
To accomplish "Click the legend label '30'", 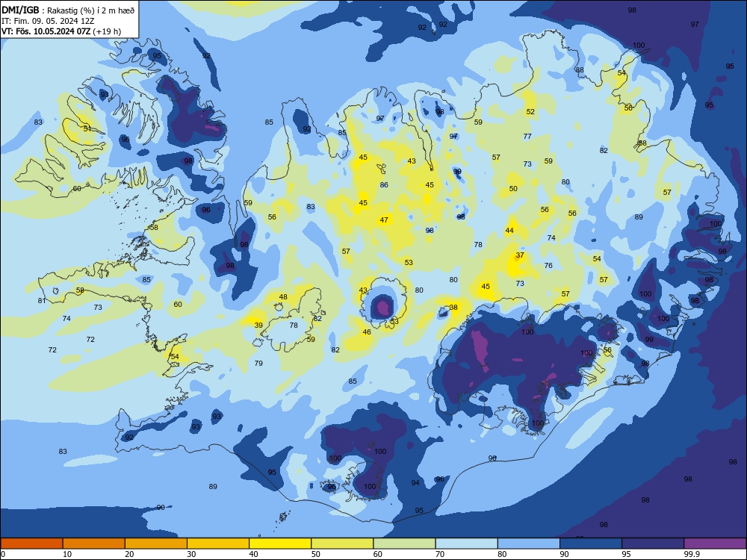I will point(191,554).
